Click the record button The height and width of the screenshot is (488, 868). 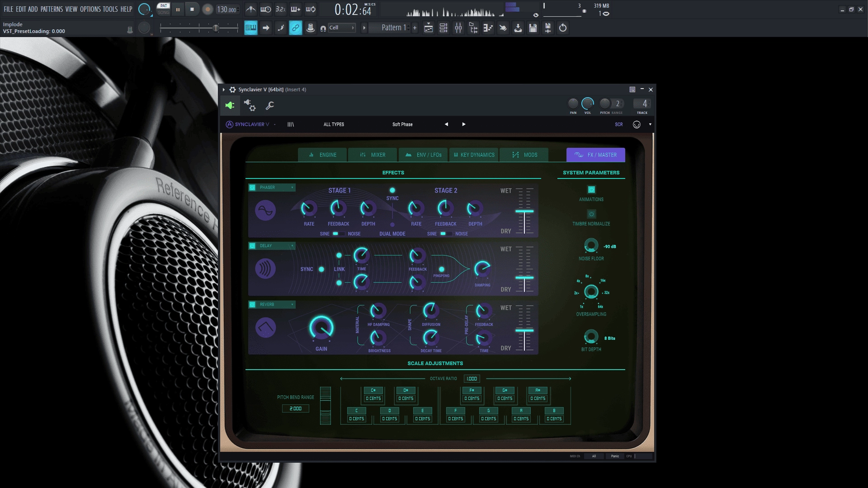(208, 9)
